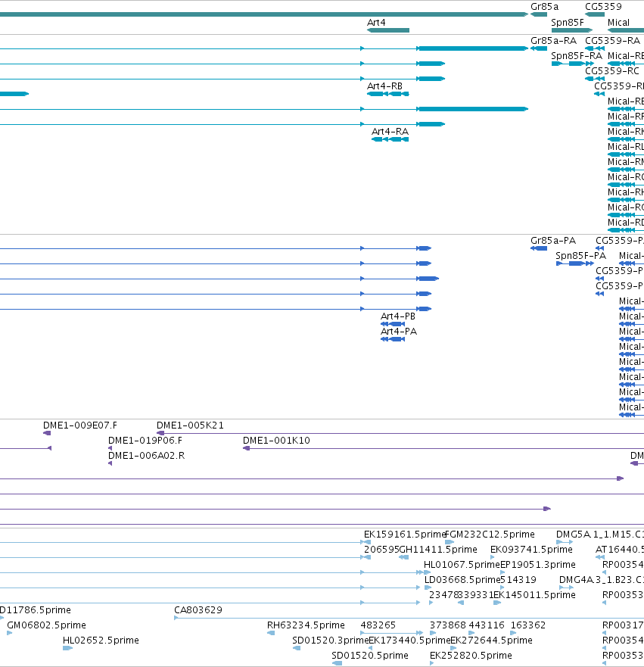This screenshot has height=667, width=644.
Task: Open the EK145011.5prime EST label
Action: tap(534, 595)
